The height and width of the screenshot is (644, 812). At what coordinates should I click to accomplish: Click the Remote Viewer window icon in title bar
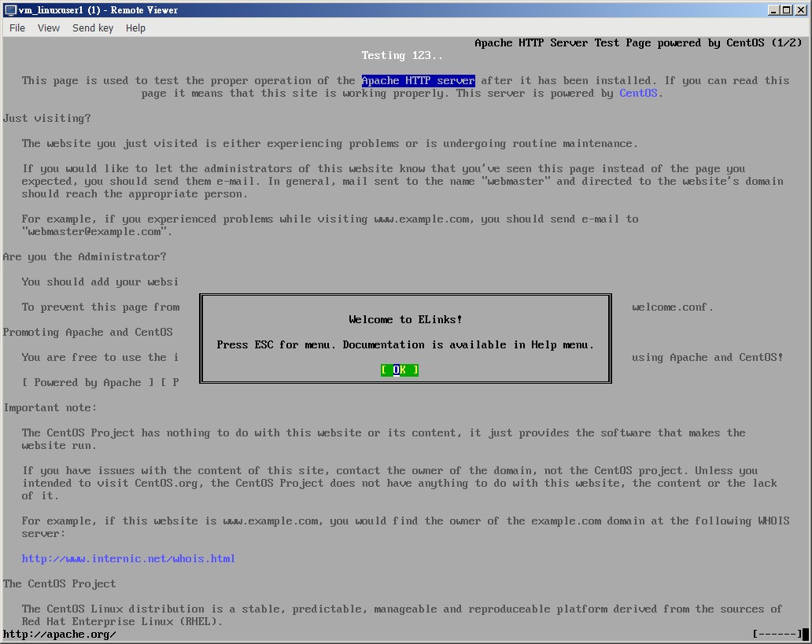(10, 10)
